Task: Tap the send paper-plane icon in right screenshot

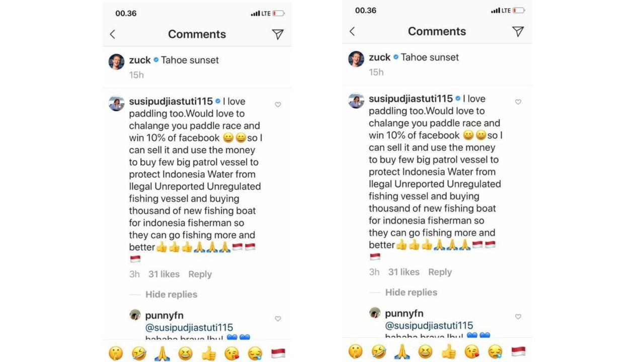Action: coord(518,31)
